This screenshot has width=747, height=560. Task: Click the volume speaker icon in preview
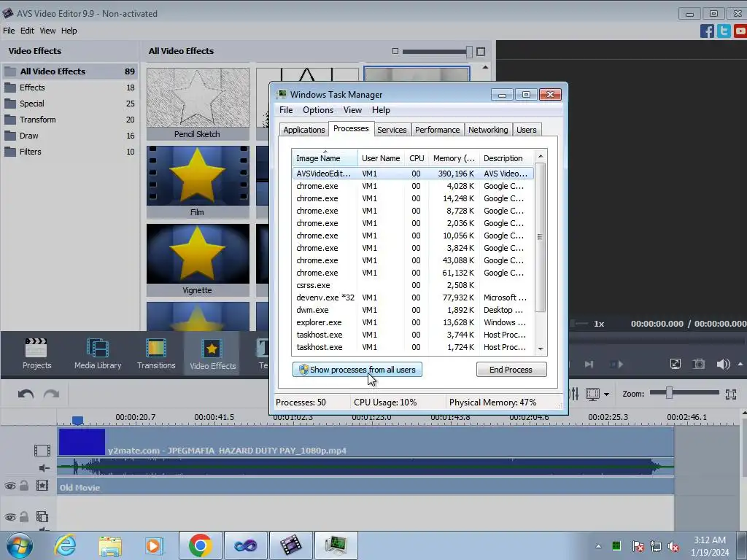(x=723, y=365)
